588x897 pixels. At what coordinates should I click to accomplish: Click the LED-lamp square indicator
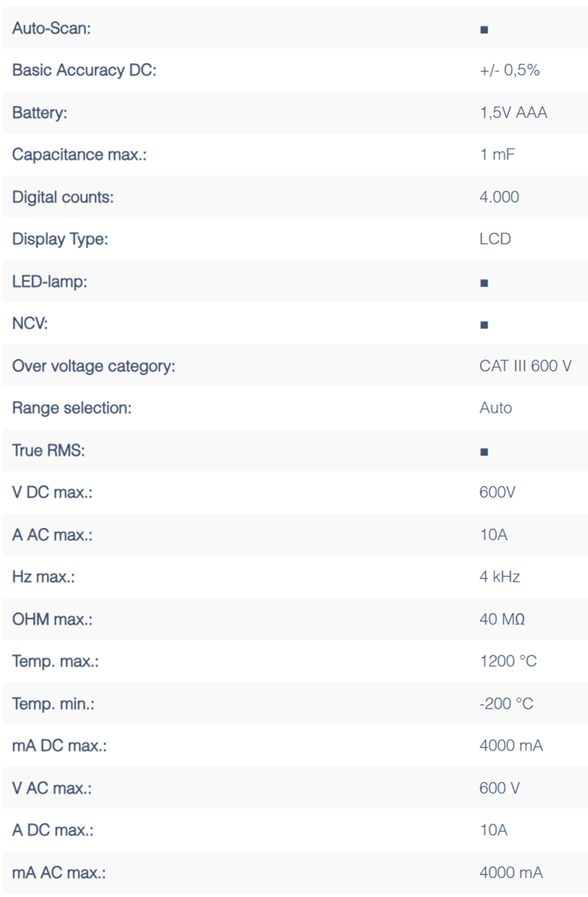pyautogui.click(x=484, y=283)
